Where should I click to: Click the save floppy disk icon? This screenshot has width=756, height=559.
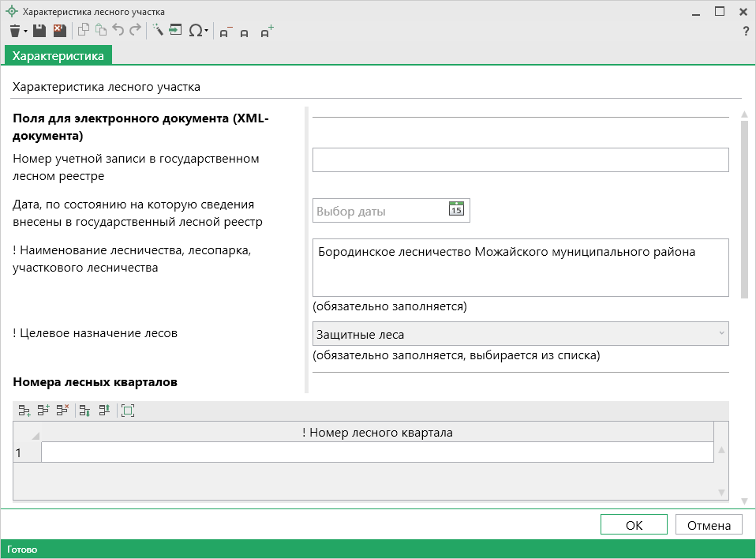(x=39, y=31)
